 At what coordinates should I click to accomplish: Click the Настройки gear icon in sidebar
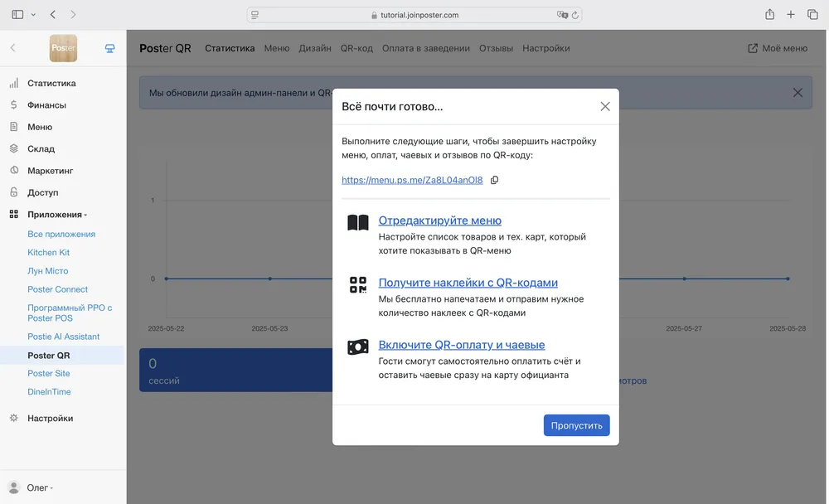[13, 419]
